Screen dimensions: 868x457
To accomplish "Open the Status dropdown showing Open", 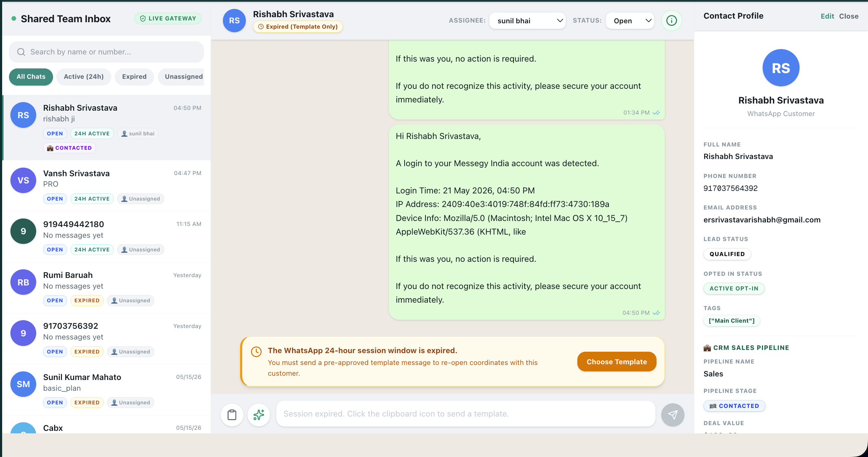I will [x=630, y=21].
